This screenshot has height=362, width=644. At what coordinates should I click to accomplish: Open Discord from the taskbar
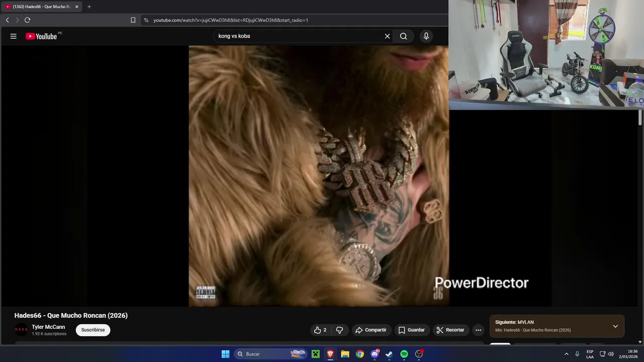375,354
